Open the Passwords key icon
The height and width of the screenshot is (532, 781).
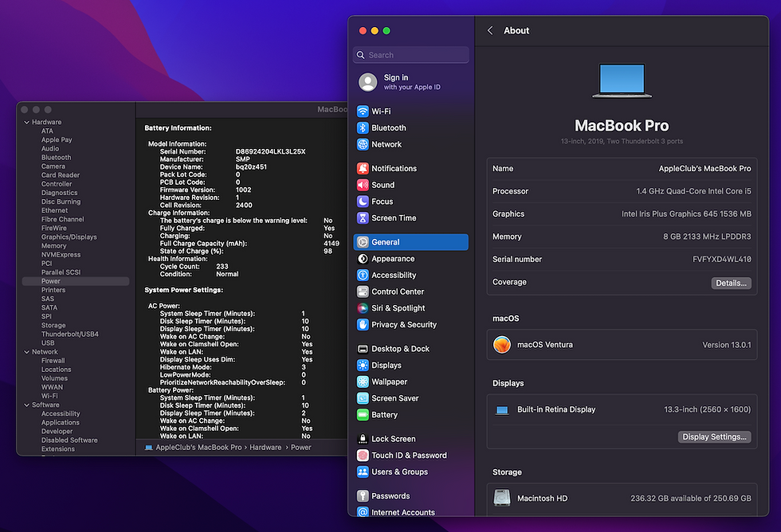(x=363, y=496)
